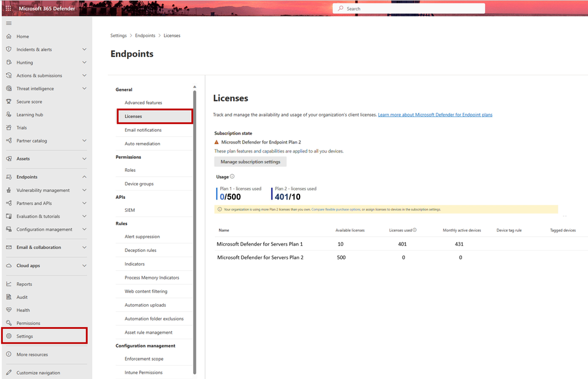Click the Home house icon
This screenshot has height=379, width=588.
(x=9, y=36)
